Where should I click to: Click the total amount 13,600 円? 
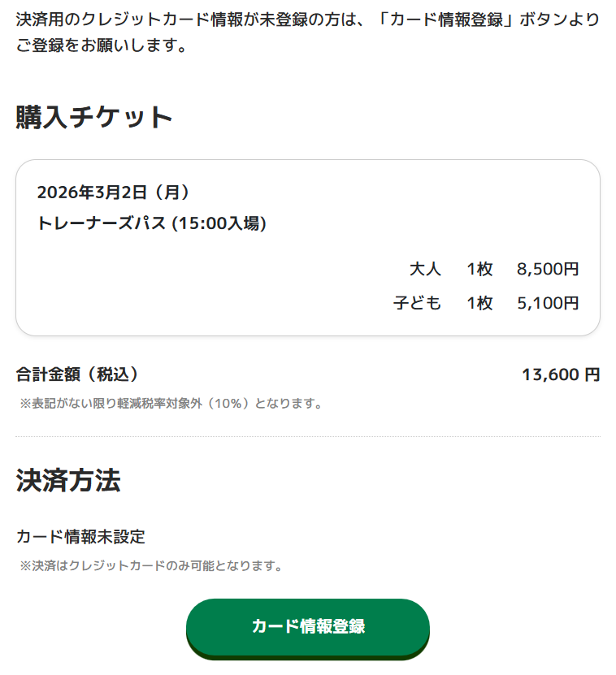pos(560,374)
